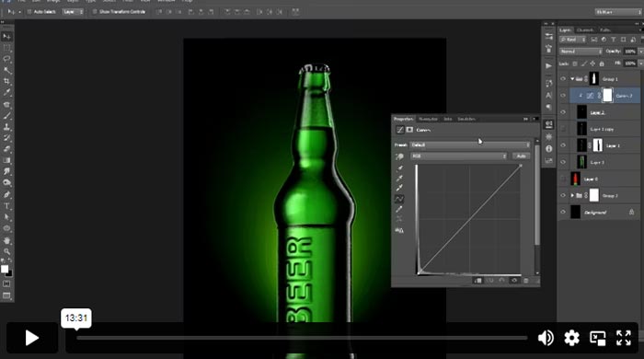Screen dimensions: 644x359
Task: Pick the black point eyedropper in Curves
Action: click(399, 168)
